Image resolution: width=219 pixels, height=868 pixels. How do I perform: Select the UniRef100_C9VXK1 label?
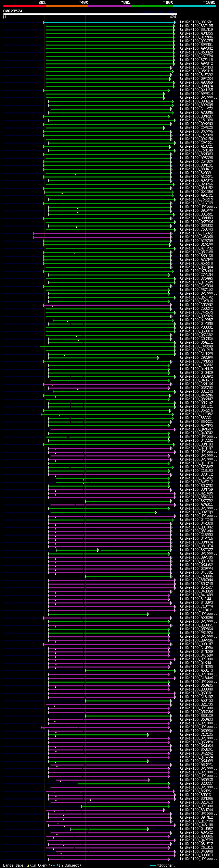click(x=196, y=143)
